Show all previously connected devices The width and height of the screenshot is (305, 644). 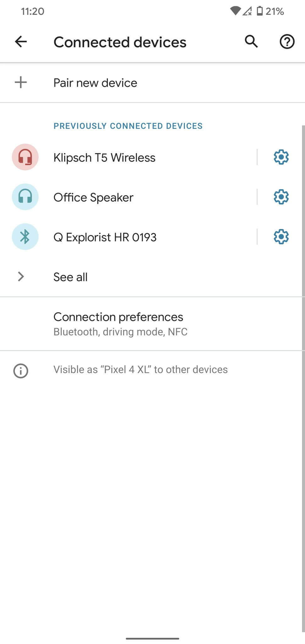coord(70,277)
